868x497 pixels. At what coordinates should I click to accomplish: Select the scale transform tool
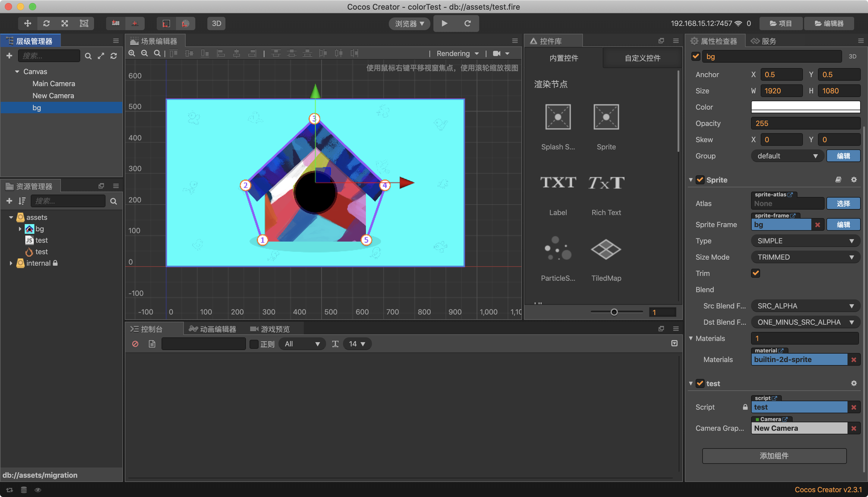[65, 23]
